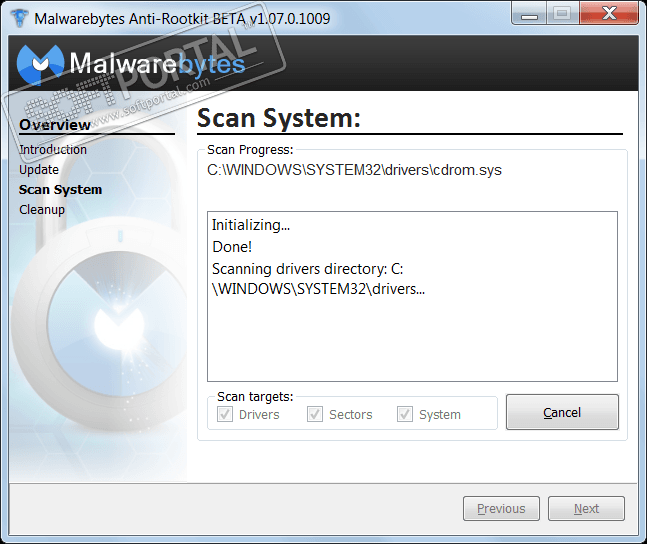
Task: Click the 'Initializing...' log line
Action: point(251,225)
